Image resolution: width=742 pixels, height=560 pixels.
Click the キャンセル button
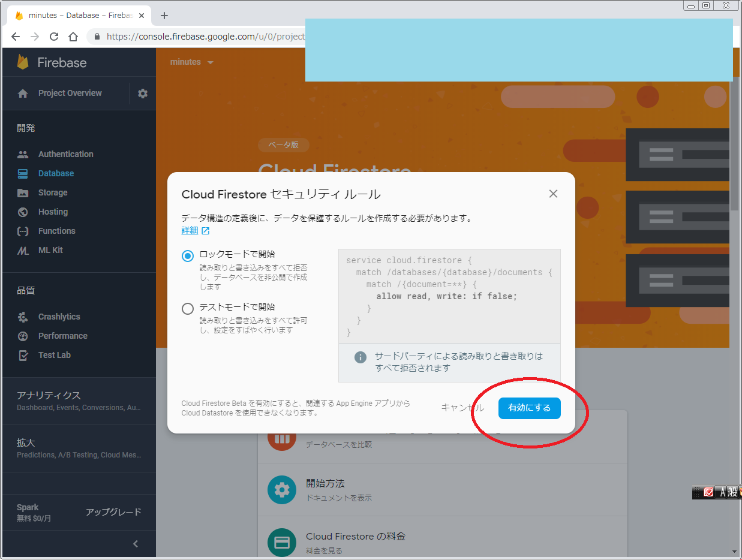coord(462,408)
